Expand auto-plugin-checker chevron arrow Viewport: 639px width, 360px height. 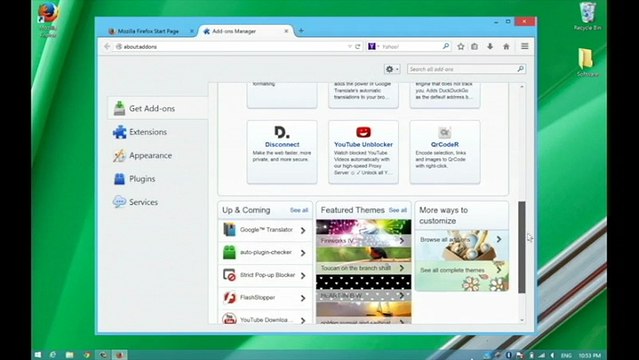(303, 253)
